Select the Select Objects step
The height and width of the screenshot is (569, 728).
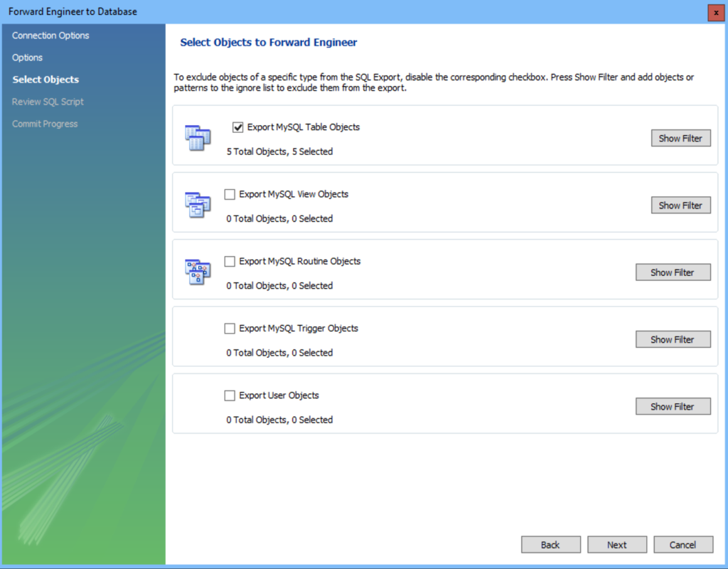pos(45,80)
